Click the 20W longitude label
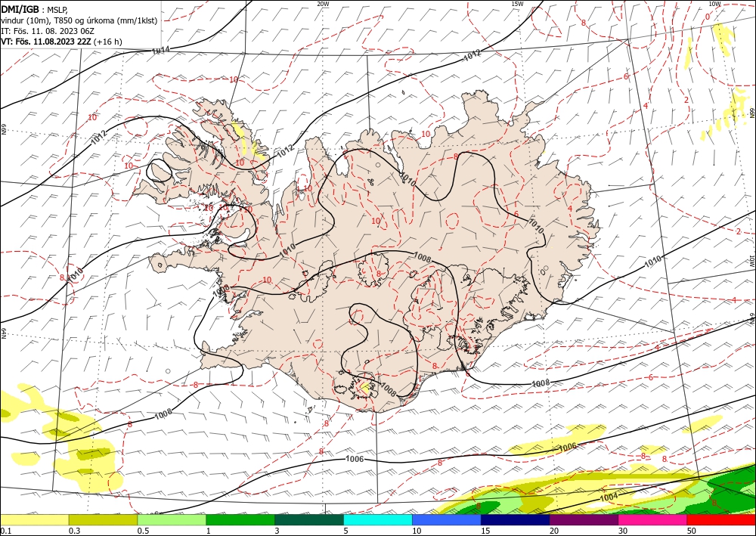Image resolution: width=756 pixels, height=536 pixels. tap(323, 3)
